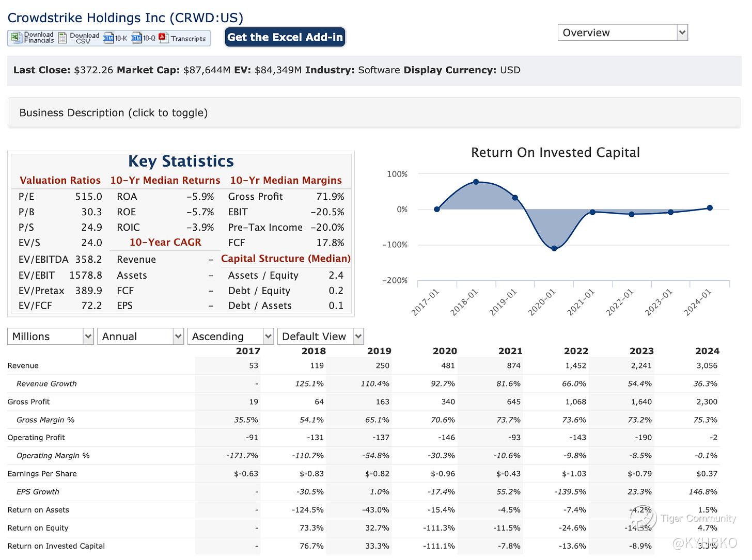This screenshot has height=560, width=752.
Task: Click the 2024 column header
Action: click(707, 350)
